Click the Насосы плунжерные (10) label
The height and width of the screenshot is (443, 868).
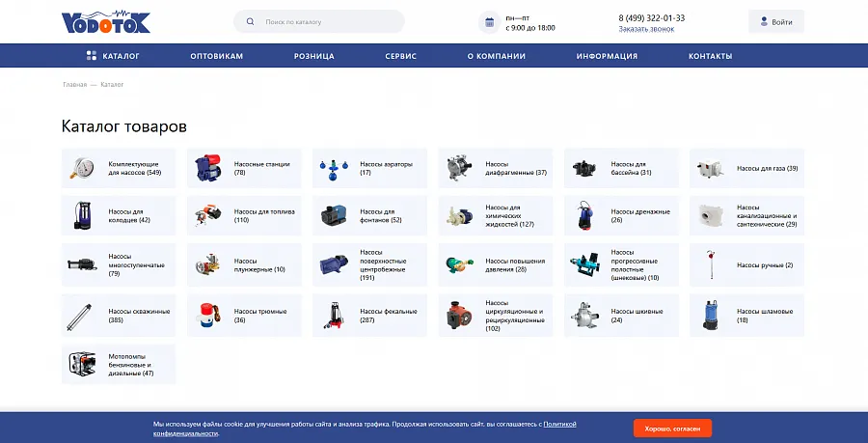click(x=259, y=265)
